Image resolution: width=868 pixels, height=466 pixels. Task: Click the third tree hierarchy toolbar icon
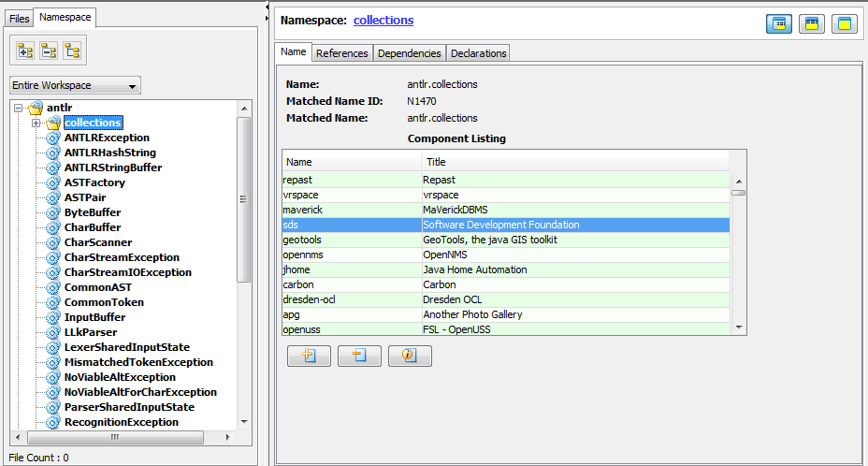[x=72, y=51]
